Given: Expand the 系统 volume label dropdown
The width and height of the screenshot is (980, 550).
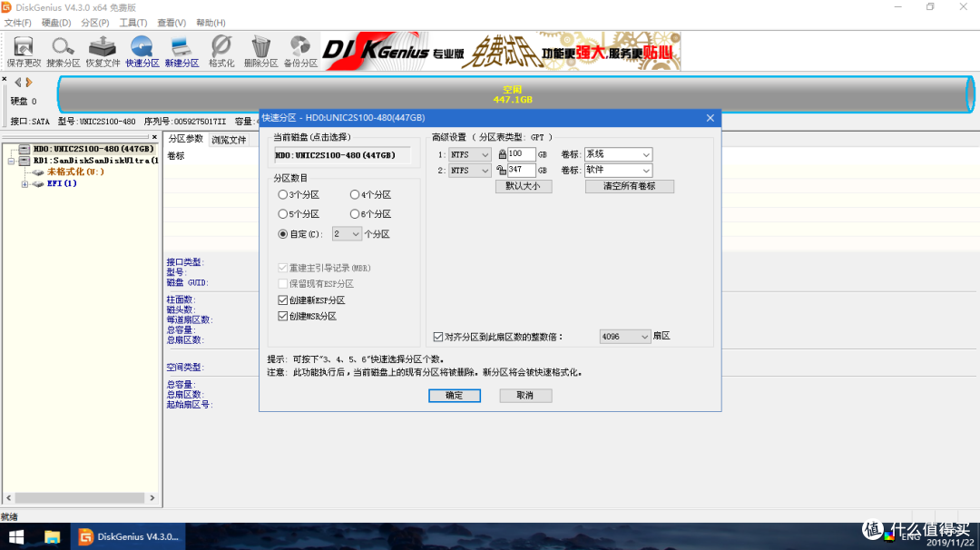Looking at the screenshot, I should [x=645, y=154].
